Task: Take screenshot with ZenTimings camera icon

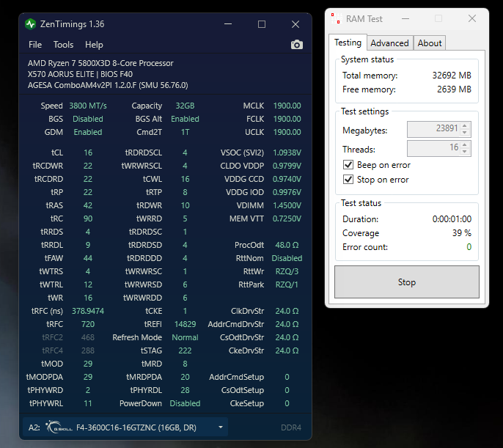Action: point(297,45)
